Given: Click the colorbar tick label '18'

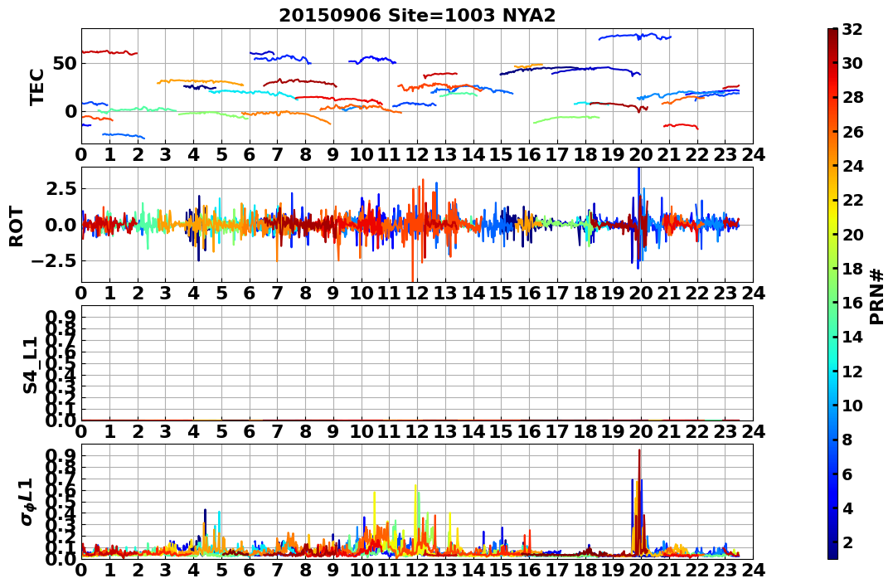Looking at the screenshot, I should 852,269.
